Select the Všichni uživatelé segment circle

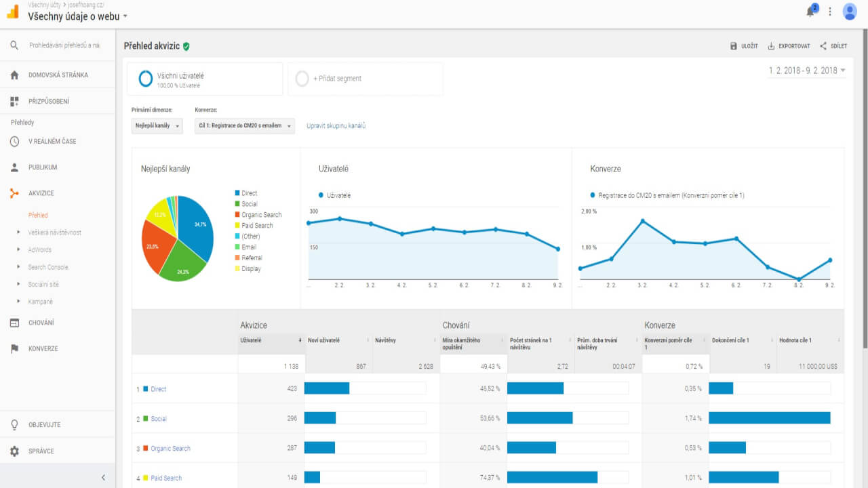[x=145, y=78]
